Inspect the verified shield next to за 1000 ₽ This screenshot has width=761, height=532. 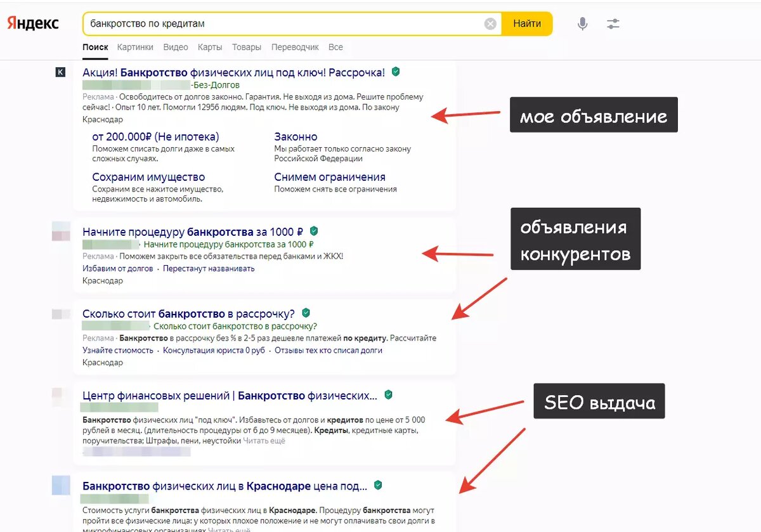[314, 231]
